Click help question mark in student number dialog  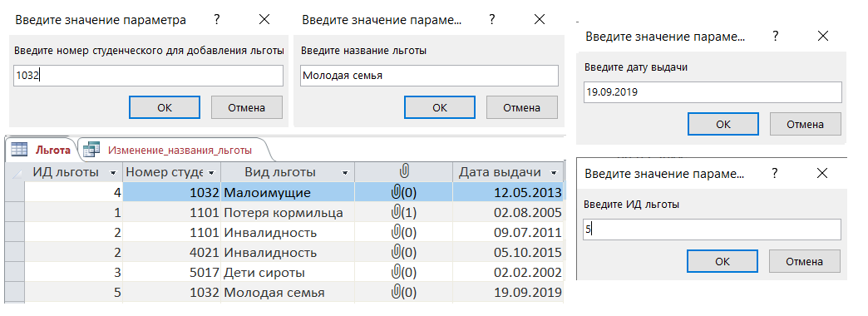(217, 19)
